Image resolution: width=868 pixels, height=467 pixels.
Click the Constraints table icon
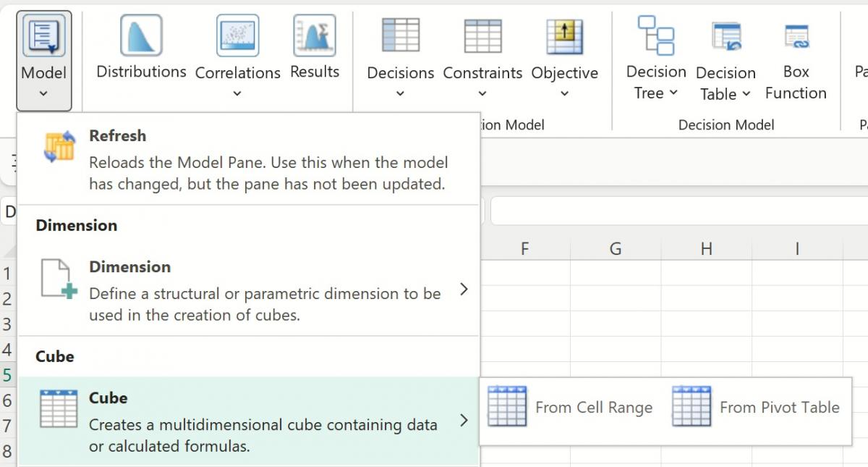point(482,36)
